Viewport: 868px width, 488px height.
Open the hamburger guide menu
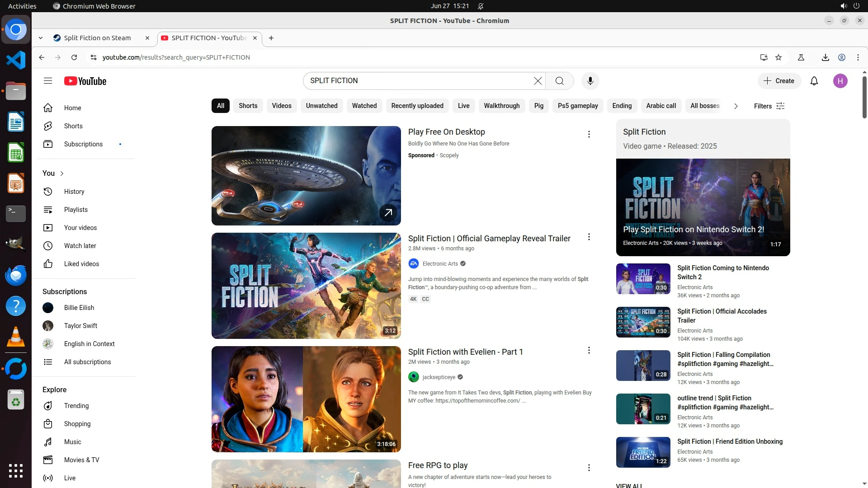(x=48, y=81)
